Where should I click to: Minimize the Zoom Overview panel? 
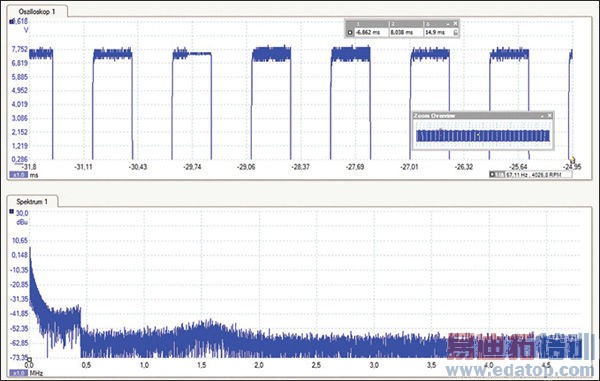pos(542,115)
